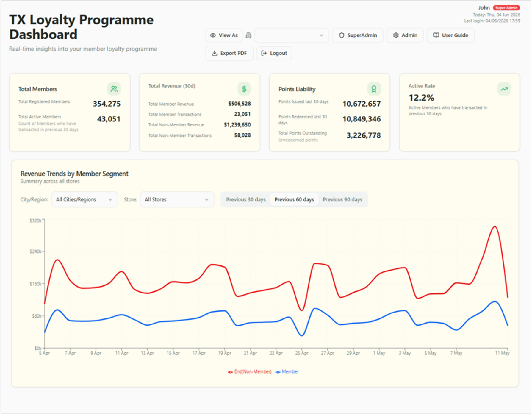Click the download icon in Export PDF

pyautogui.click(x=214, y=53)
